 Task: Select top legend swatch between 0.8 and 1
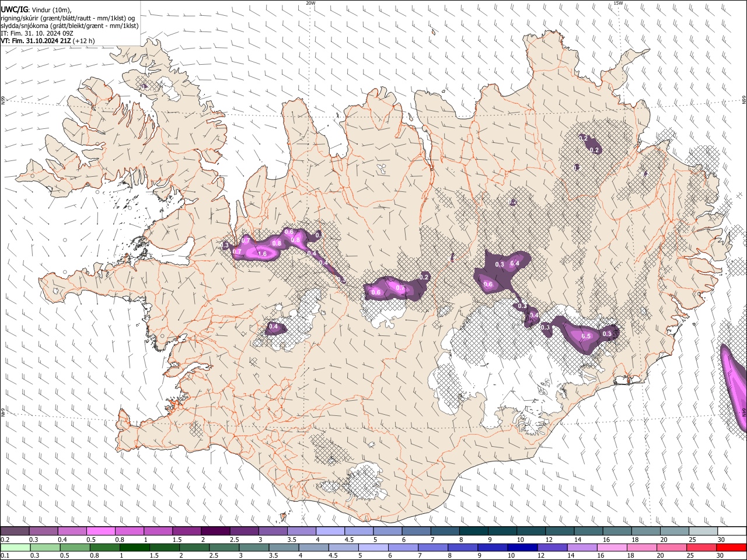tap(129, 531)
